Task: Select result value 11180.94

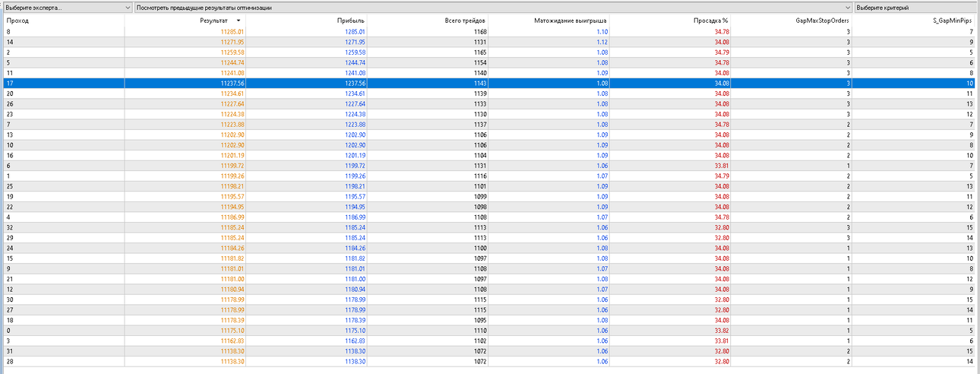Action: point(232,288)
